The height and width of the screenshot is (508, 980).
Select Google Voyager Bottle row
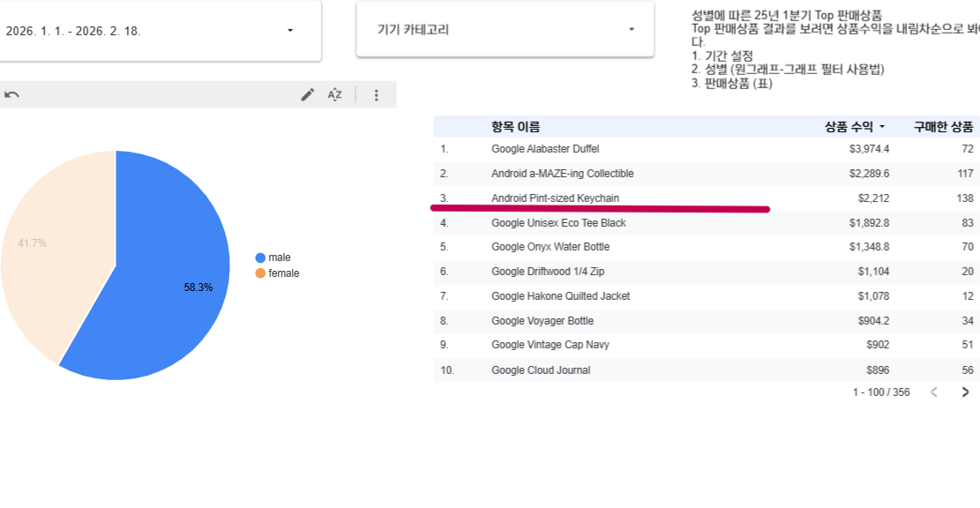[x=707, y=320]
